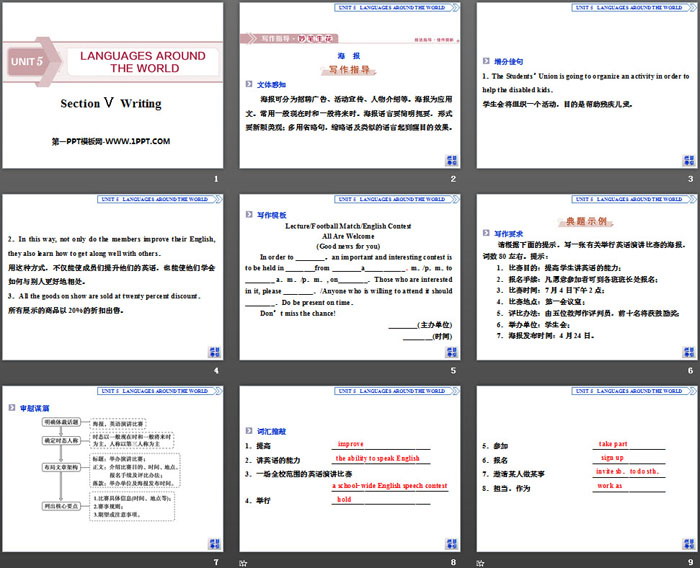Screen dimensions: 700x568
Task: Click the red answer 'hold' on slide 8
Action: click(344, 500)
